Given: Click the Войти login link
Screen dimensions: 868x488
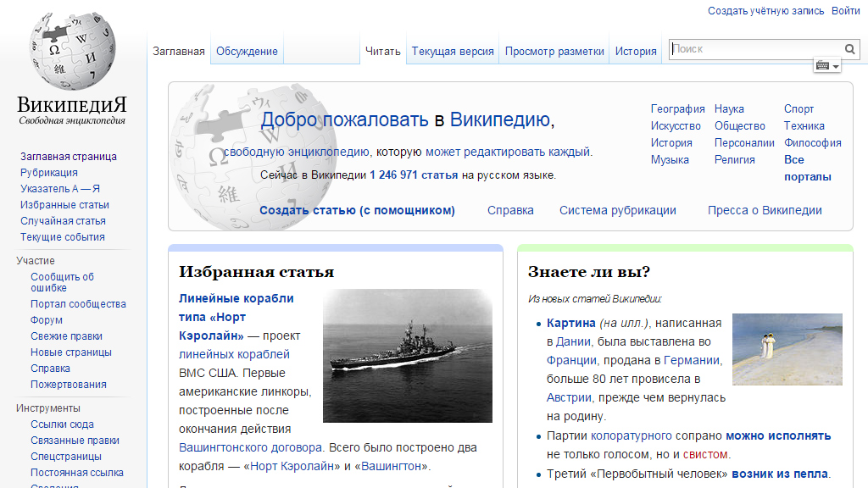Looking at the screenshot, I should [845, 11].
